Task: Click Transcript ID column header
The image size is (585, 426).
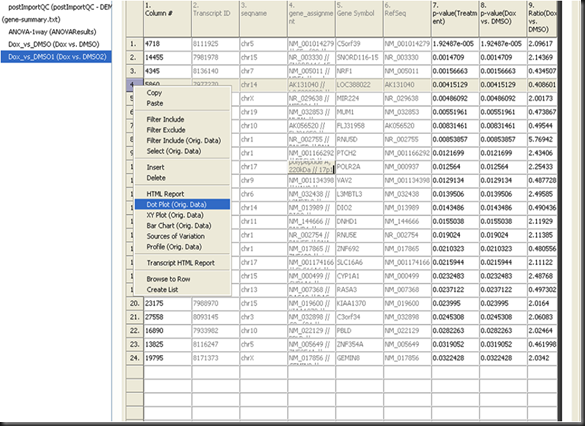Action: pyautogui.click(x=215, y=19)
